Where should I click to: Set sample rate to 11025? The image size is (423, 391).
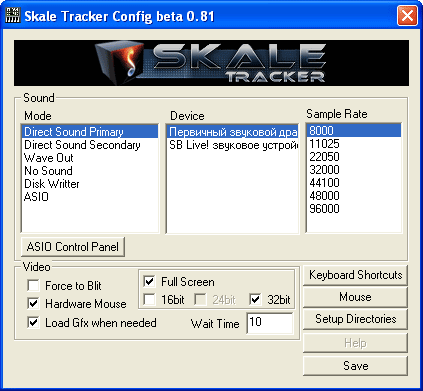pyautogui.click(x=354, y=144)
